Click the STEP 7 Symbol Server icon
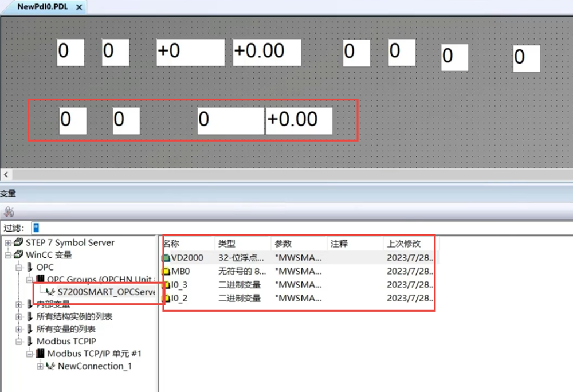The image size is (573, 392). 19,243
